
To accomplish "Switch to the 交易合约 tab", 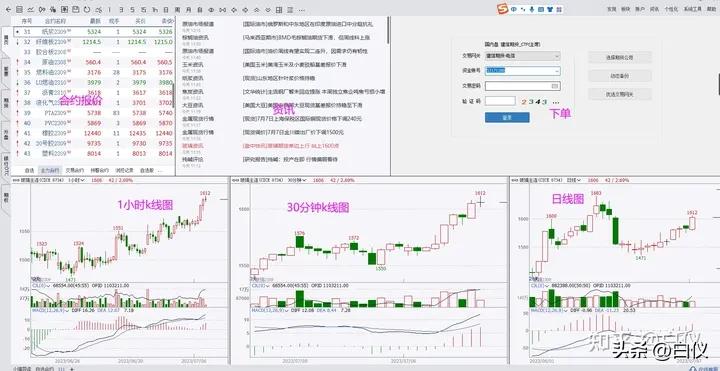I will 74,170.
